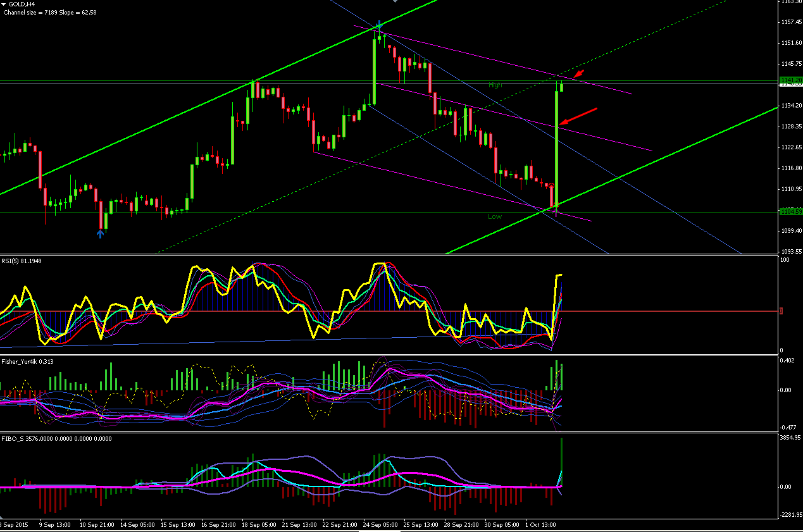Click the tall green FIBO_S histogram bar
This screenshot has height=532, width=803.
tap(561, 462)
